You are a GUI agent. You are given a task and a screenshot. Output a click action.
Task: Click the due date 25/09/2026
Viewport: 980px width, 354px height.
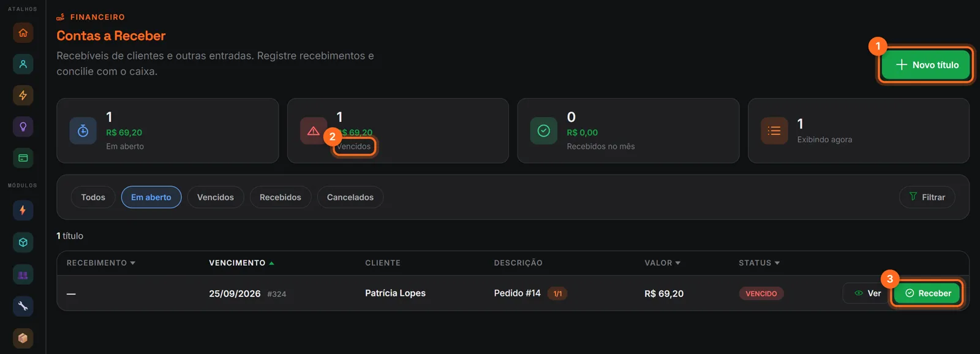tap(235, 294)
